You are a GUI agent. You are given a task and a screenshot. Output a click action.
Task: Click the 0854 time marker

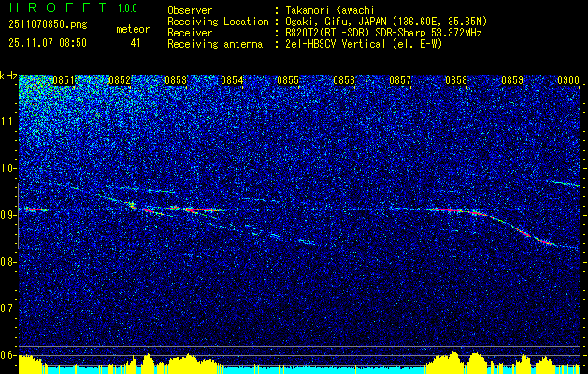pyautogui.click(x=232, y=80)
